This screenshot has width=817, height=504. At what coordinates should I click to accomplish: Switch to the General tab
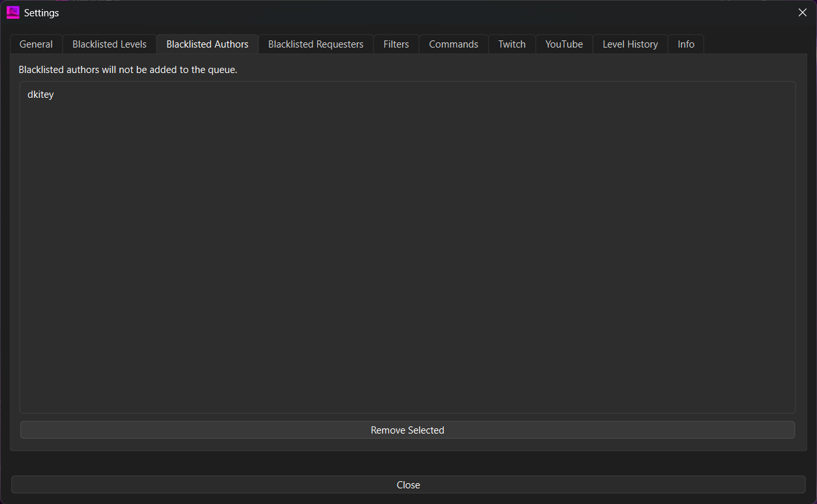point(36,44)
